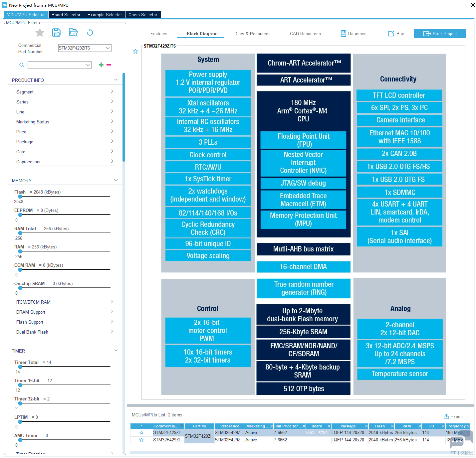Collapse the PRODUCT INFO section
This screenshot has height=458, width=476.
pos(116,80)
